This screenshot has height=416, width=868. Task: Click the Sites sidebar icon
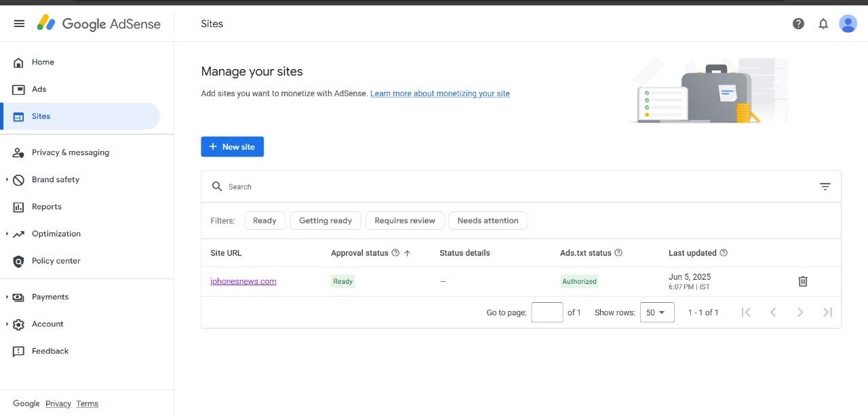(x=19, y=117)
